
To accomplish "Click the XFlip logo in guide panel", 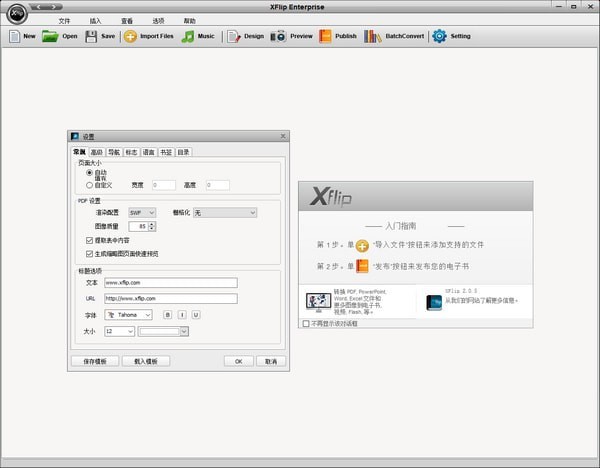I will 331,197.
